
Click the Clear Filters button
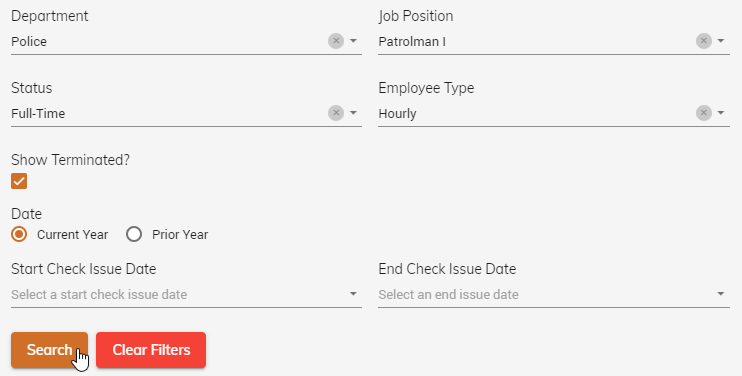coord(151,350)
